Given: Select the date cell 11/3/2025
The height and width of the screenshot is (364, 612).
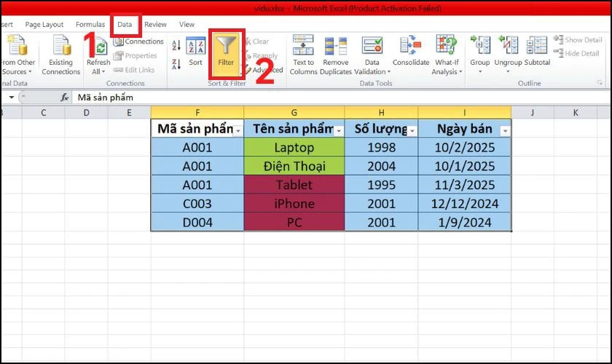Looking at the screenshot, I should [465, 185].
